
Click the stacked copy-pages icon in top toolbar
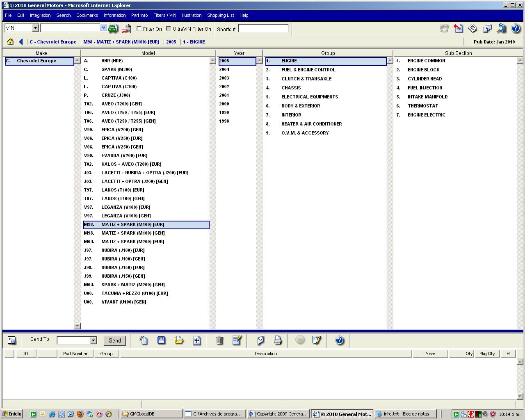(x=487, y=28)
